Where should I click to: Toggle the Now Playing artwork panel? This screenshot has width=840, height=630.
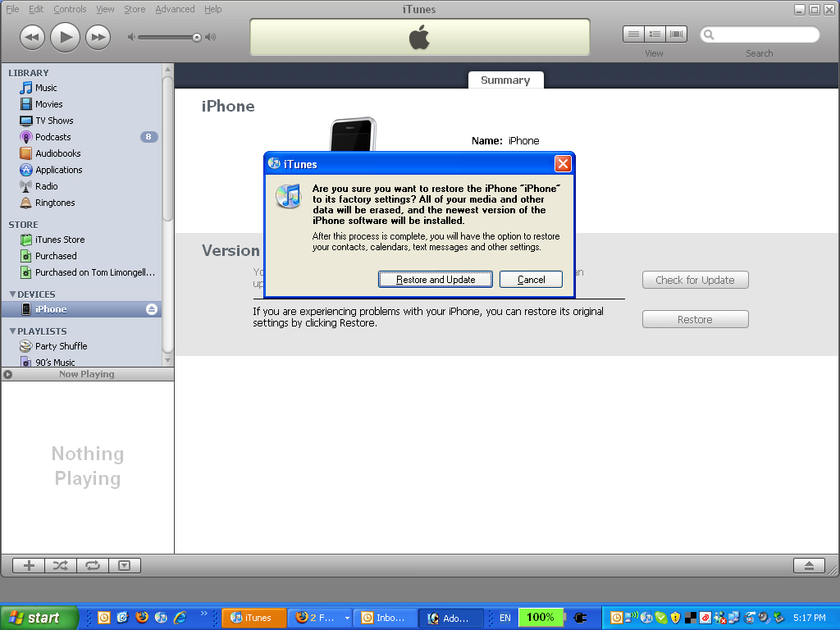coord(8,374)
